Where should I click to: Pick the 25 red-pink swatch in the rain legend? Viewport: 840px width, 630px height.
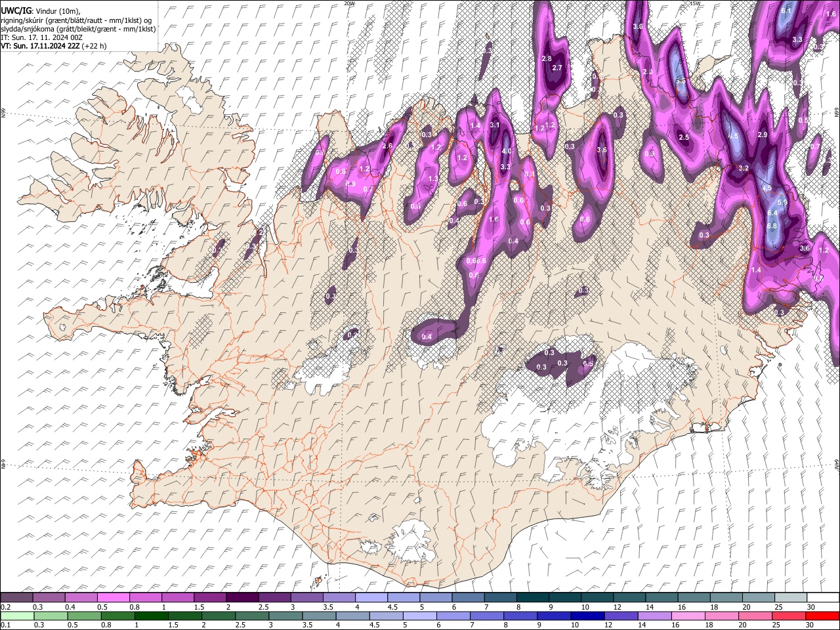click(x=789, y=616)
